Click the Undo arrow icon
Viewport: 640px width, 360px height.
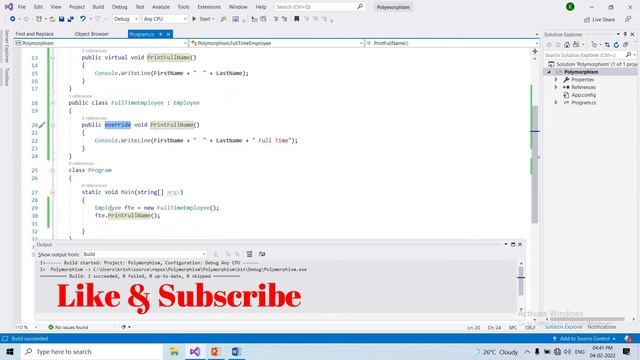pos(83,19)
